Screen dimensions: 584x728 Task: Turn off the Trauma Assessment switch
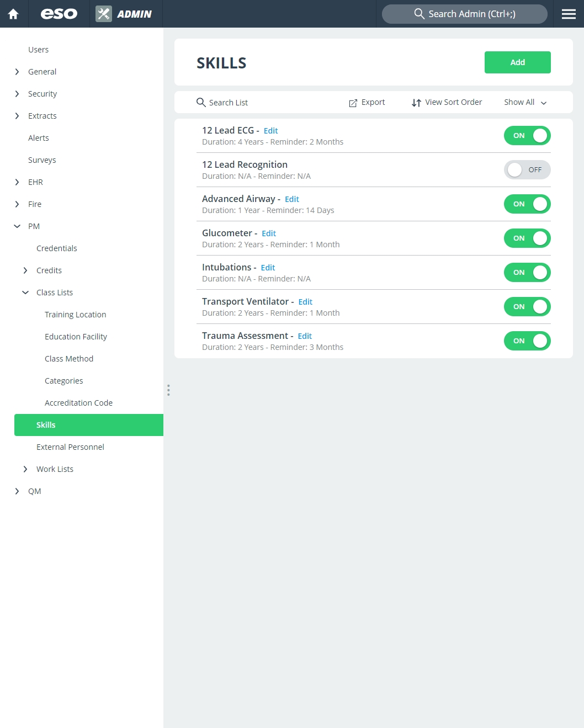pyautogui.click(x=527, y=341)
